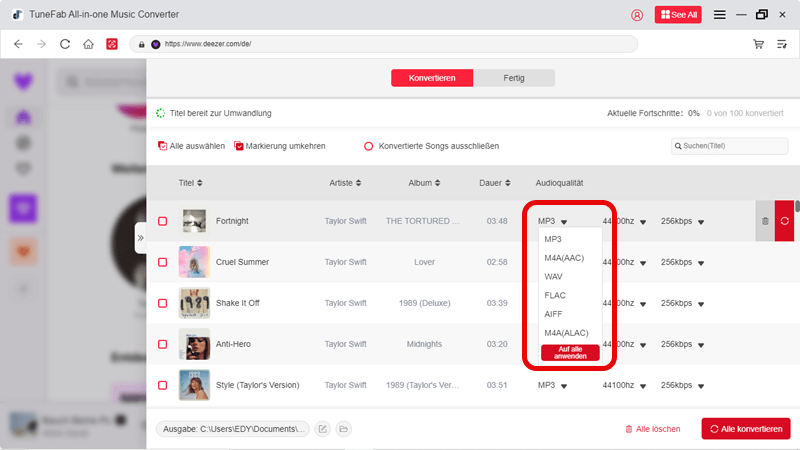Click Alle löschen link
Viewport: 800px width, 450px height.
pos(653,429)
